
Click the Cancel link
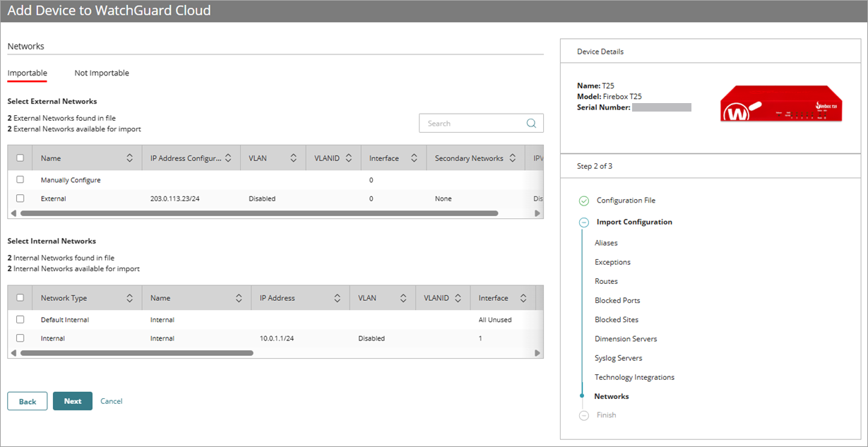tap(112, 401)
